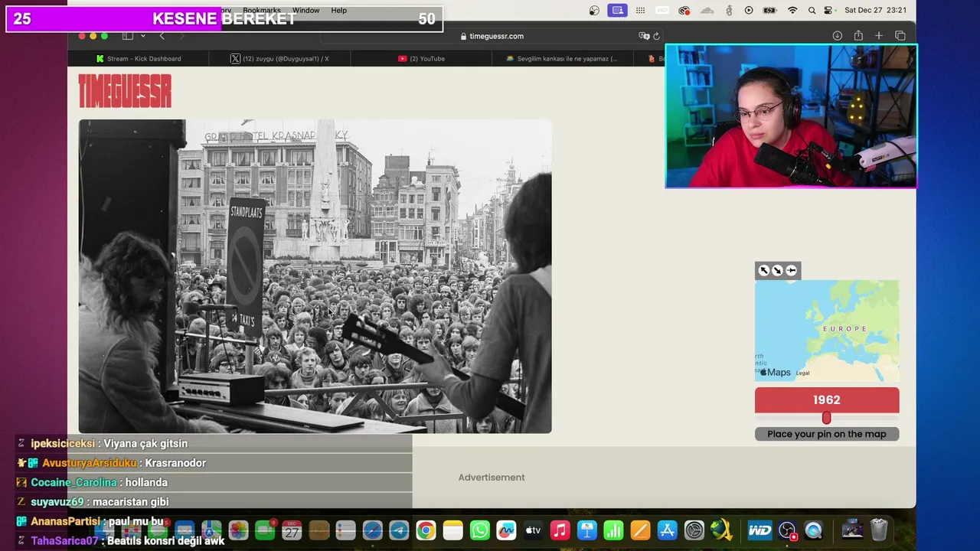Click the TimeGuessr logo
The height and width of the screenshot is (551, 980).
point(125,91)
